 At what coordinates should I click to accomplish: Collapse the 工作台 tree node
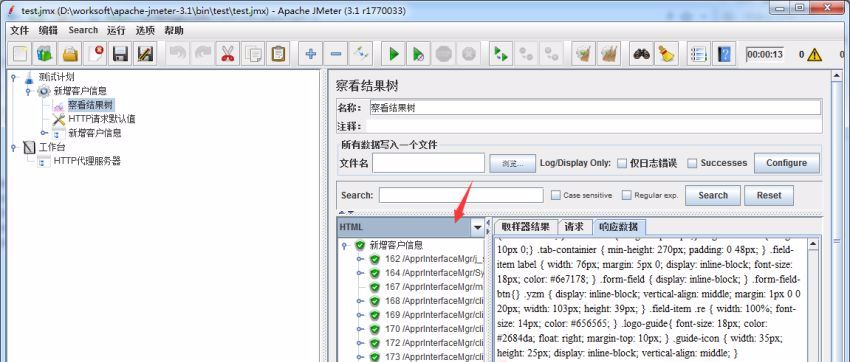point(14,147)
